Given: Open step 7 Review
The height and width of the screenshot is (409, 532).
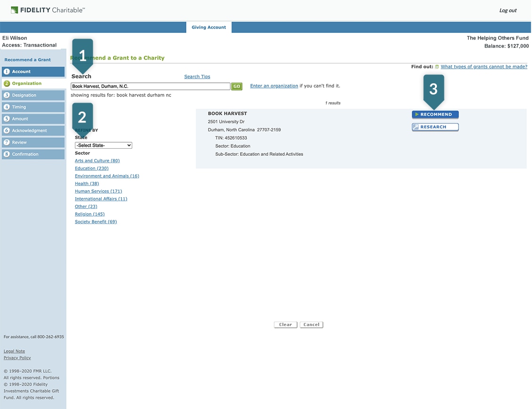Looking at the screenshot, I should click(33, 143).
